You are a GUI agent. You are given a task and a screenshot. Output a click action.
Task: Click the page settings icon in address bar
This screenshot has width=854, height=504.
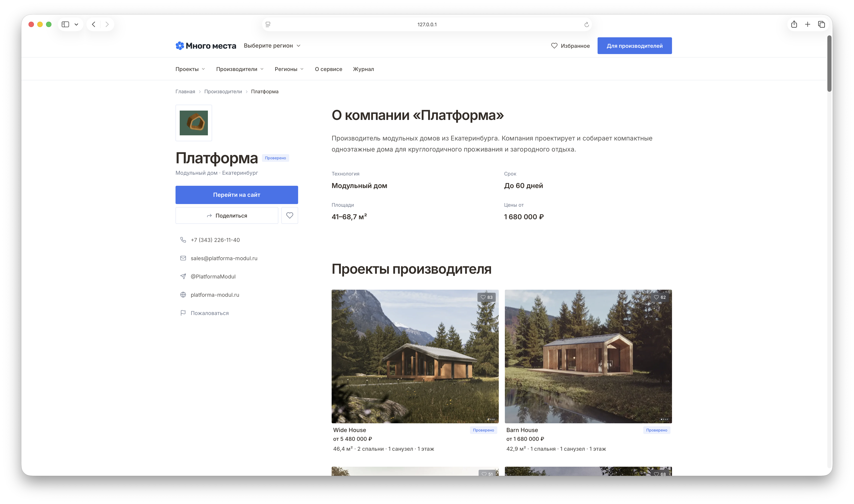tap(268, 24)
